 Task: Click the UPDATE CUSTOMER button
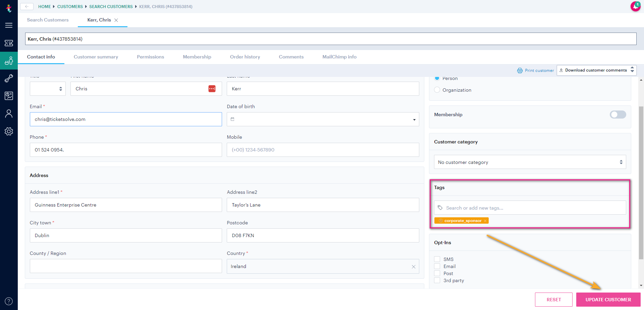point(608,300)
